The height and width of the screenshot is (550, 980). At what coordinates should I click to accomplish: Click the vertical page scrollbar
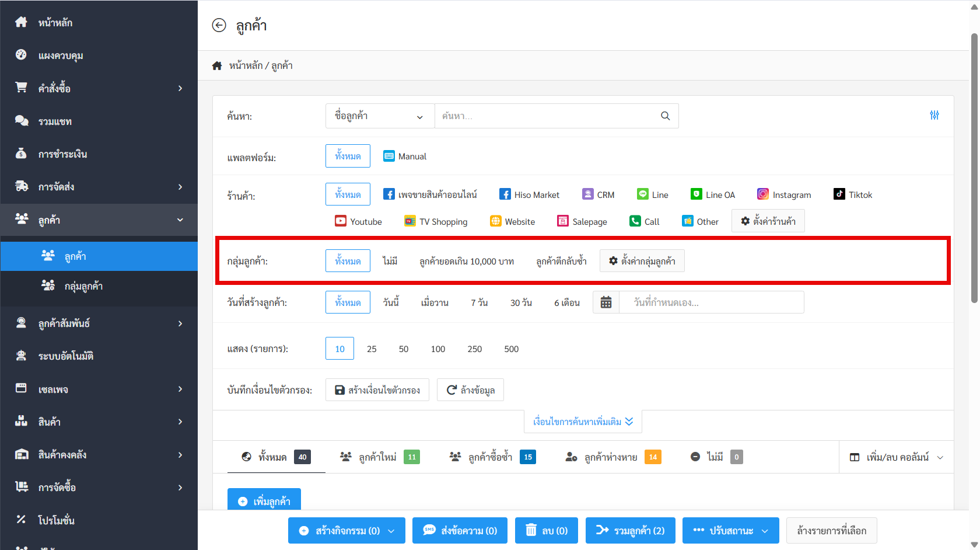[x=974, y=169]
